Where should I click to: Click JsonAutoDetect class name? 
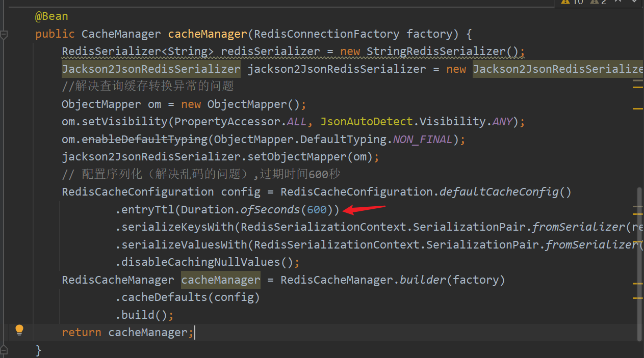click(x=366, y=121)
